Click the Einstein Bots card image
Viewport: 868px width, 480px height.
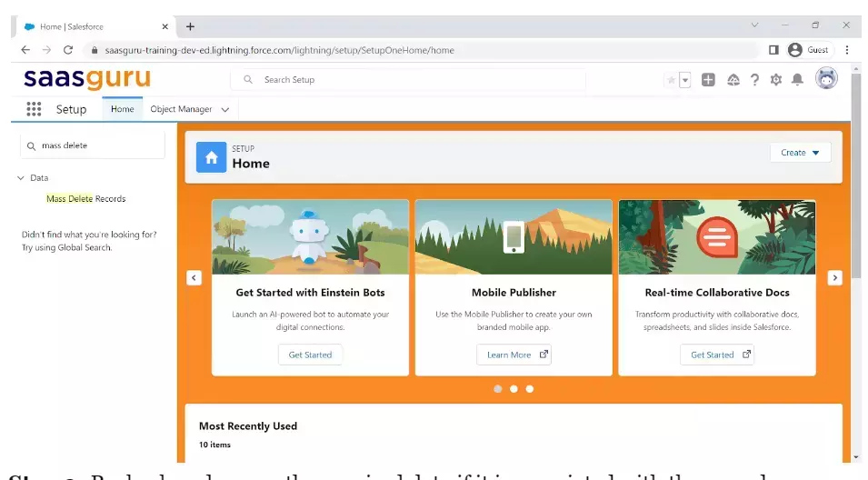pos(310,237)
